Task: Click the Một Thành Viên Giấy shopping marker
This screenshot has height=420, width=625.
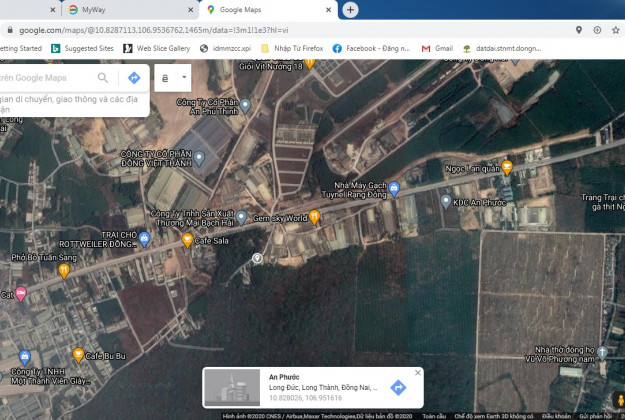Action: pos(25,357)
